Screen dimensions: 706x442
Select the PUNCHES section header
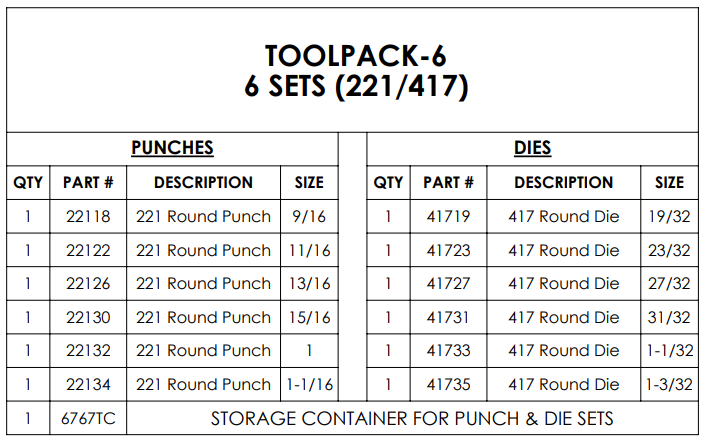[x=172, y=148]
